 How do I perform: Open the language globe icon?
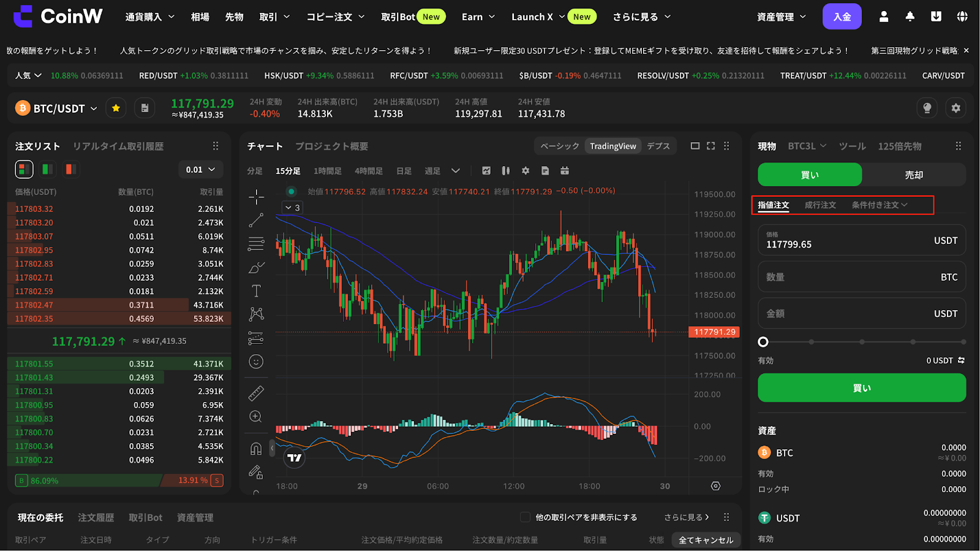point(962,17)
